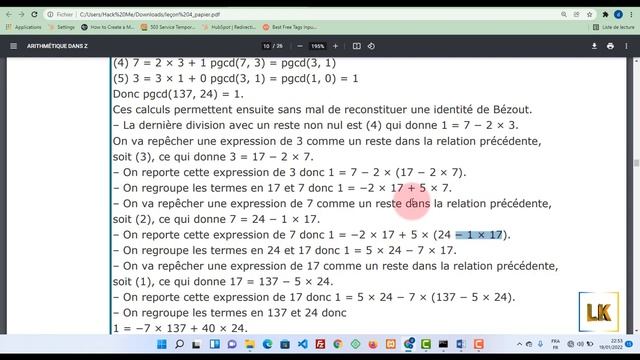
Task: Rotate the PDF document
Action: (371, 46)
